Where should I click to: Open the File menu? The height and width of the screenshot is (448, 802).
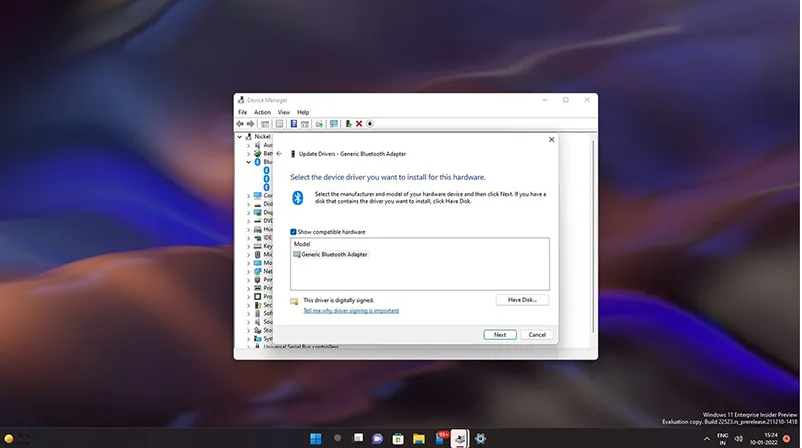point(242,112)
